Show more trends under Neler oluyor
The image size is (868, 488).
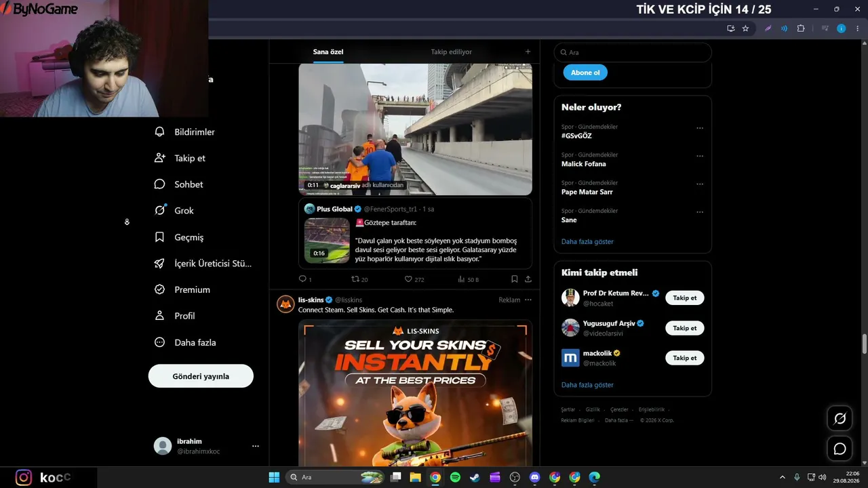point(587,241)
